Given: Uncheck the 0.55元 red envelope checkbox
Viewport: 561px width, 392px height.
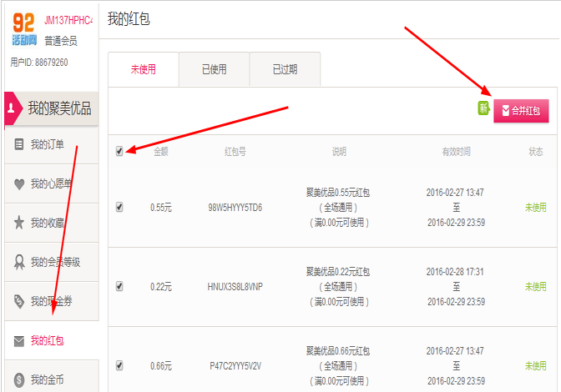Looking at the screenshot, I should [x=119, y=207].
